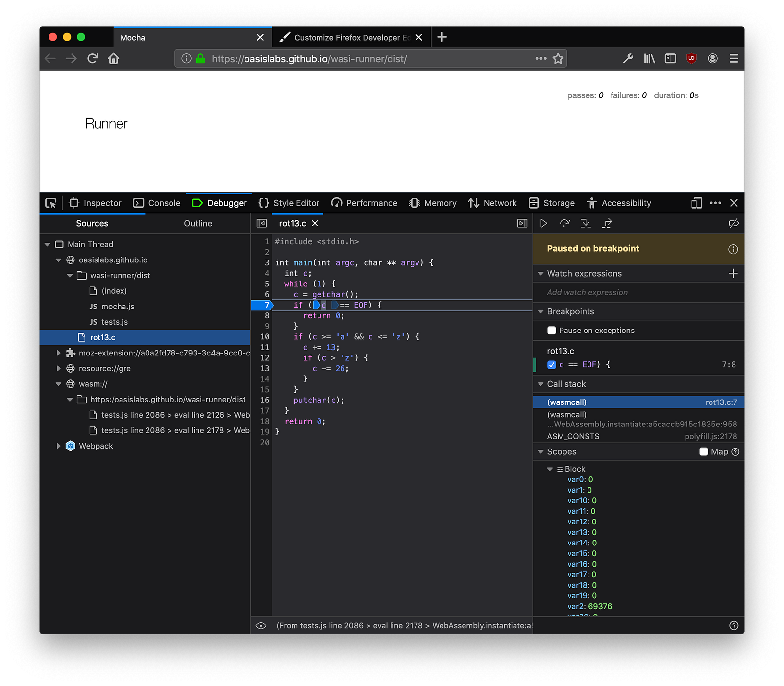The image size is (784, 686).
Task: Resume execution with the play button
Action: point(544,223)
